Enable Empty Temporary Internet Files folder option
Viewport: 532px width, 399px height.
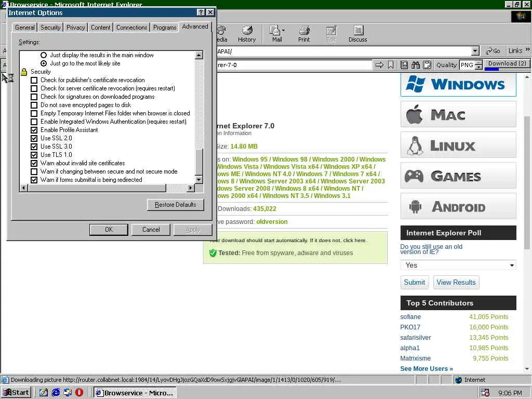[x=34, y=113]
